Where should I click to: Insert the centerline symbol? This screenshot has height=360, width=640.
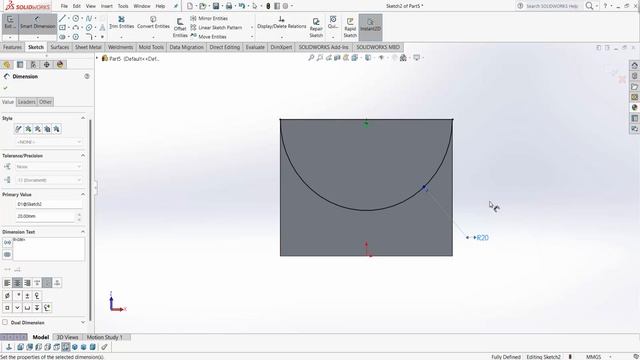tap(37, 296)
